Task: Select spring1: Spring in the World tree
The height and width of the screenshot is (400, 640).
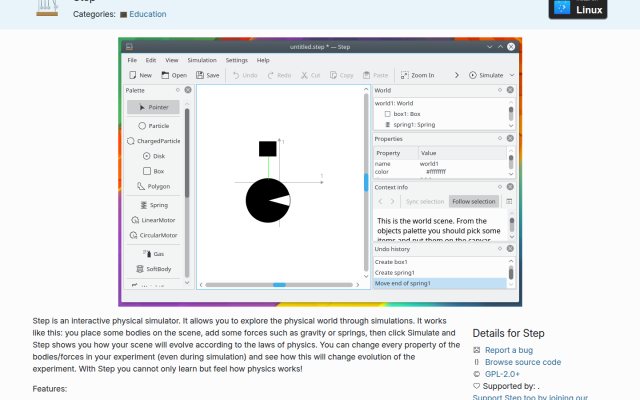Action: point(410,124)
